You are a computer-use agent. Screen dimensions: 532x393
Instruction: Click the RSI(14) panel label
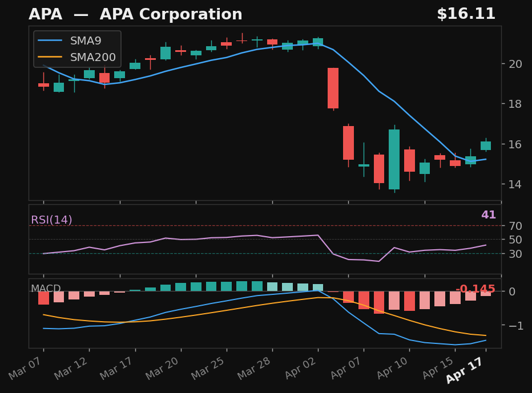pos(51,220)
